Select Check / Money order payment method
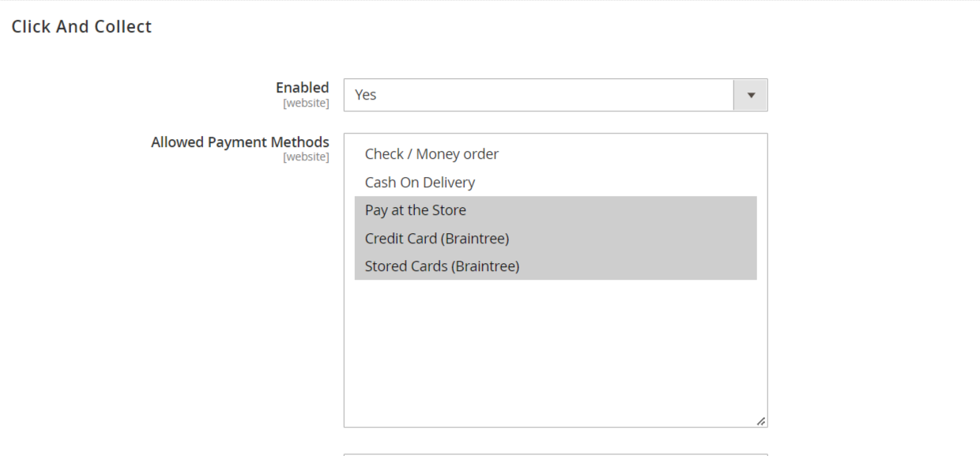Screen dimensions: 980x456 (x=432, y=154)
